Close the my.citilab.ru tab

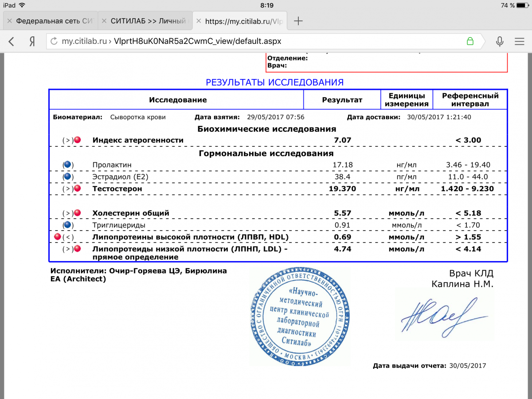(x=199, y=21)
